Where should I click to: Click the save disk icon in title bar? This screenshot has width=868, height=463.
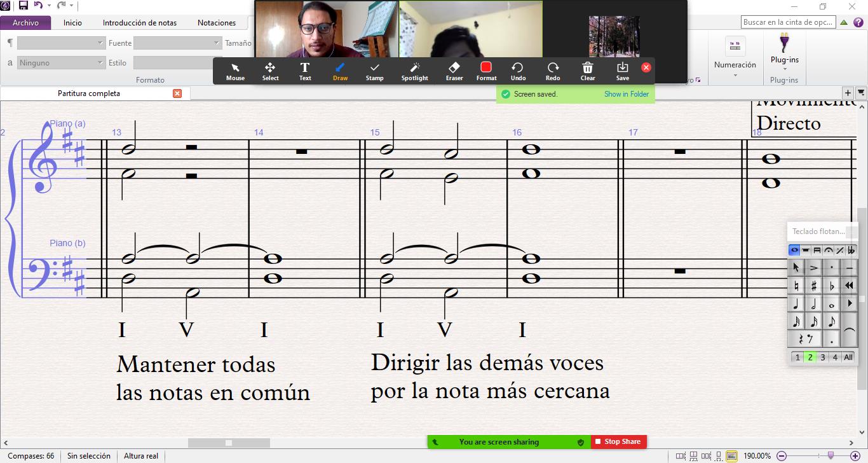click(x=24, y=6)
